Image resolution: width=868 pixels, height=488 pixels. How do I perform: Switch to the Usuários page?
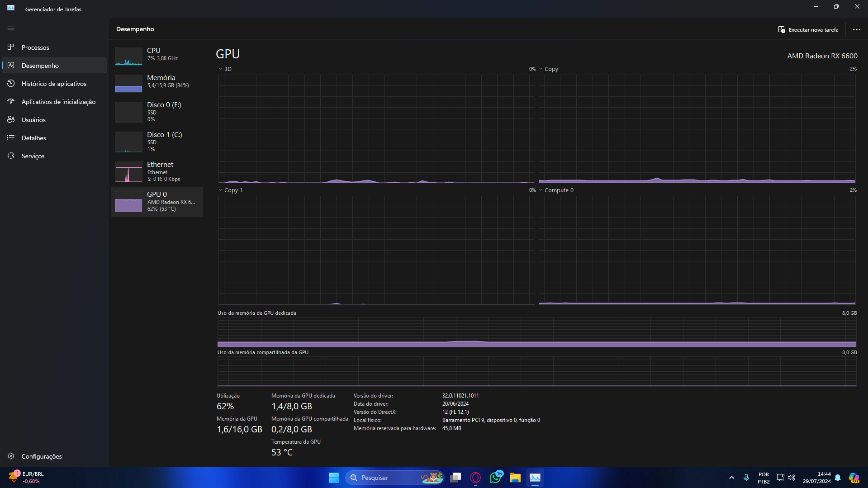click(54, 120)
